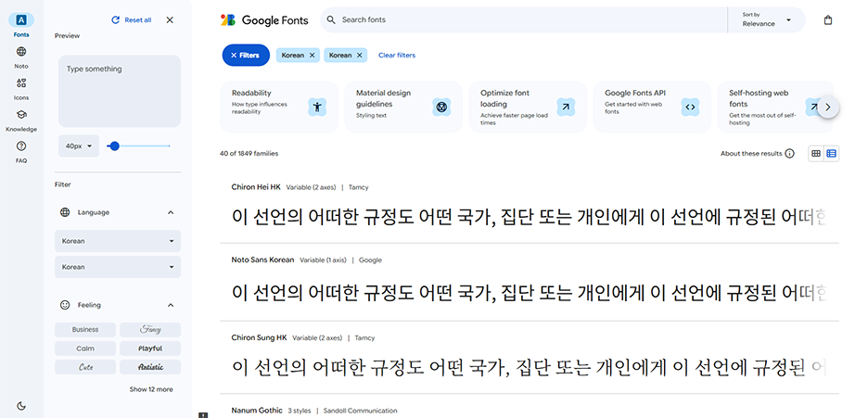Click the Noto Sans Korean preview sample

click(x=530, y=292)
